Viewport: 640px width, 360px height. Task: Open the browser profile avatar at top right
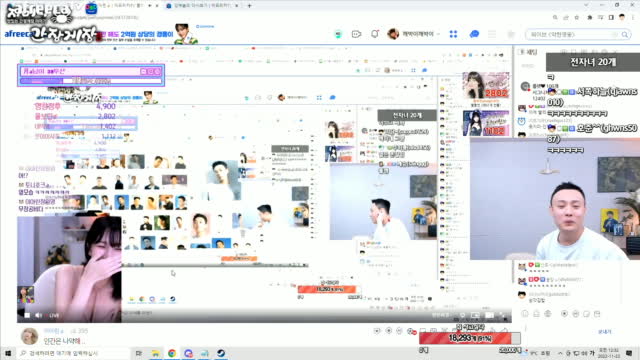click(x=622, y=18)
